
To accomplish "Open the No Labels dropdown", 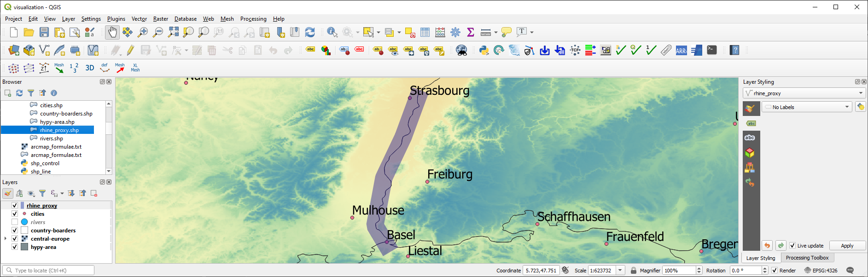I will [806, 107].
